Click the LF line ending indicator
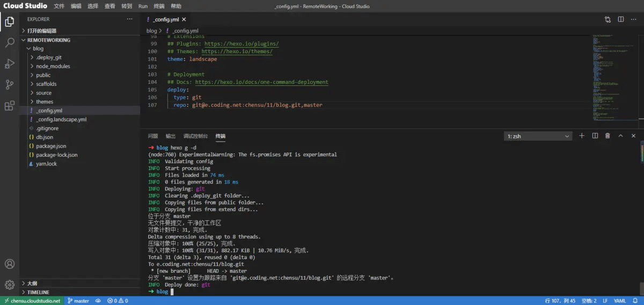Image resolution: width=644 pixels, height=305 pixels. point(605,301)
